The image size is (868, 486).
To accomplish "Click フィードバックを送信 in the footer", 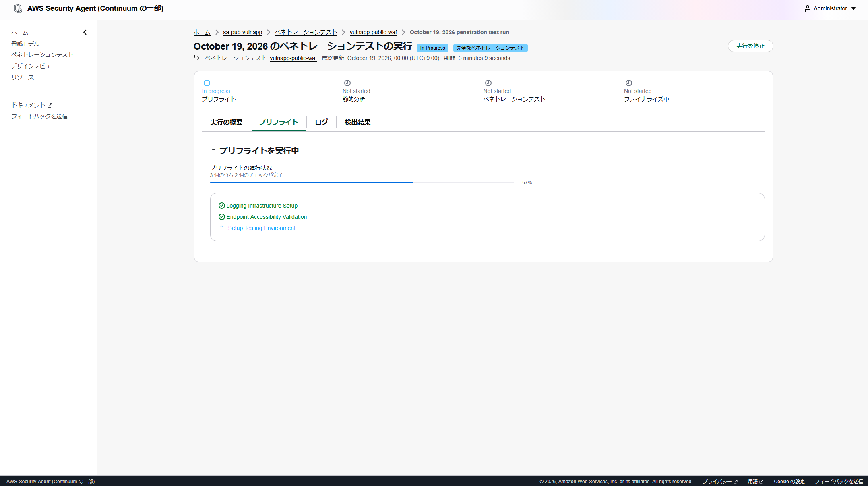I will (839, 482).
